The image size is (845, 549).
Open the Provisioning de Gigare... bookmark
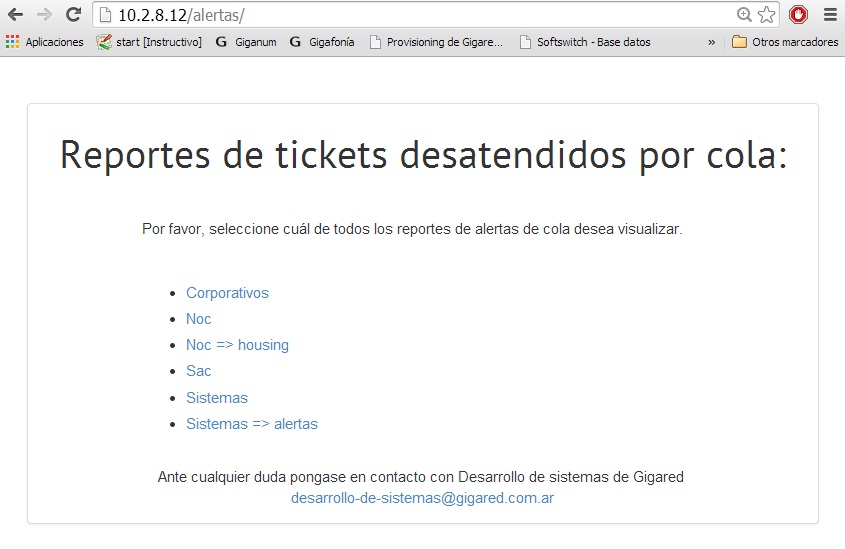(436, 42)
